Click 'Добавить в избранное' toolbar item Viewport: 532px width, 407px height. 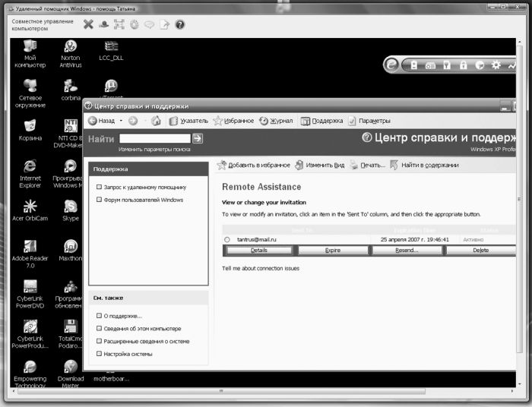pyautogui.click(x=253, y=165)
